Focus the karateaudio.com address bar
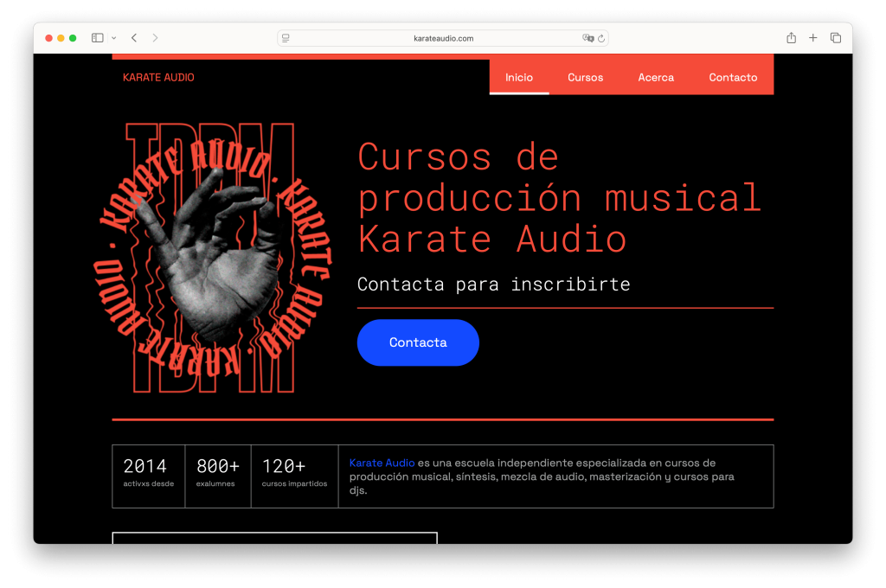This screenshot has height=588, width=886. (x=443, y=38)
